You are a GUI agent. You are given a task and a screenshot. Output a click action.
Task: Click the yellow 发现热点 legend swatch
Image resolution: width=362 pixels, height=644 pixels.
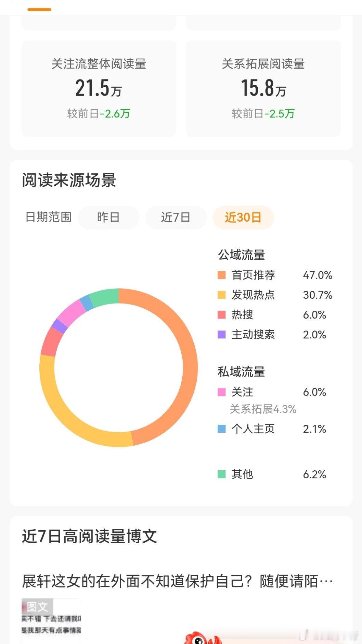coord(222,295)
